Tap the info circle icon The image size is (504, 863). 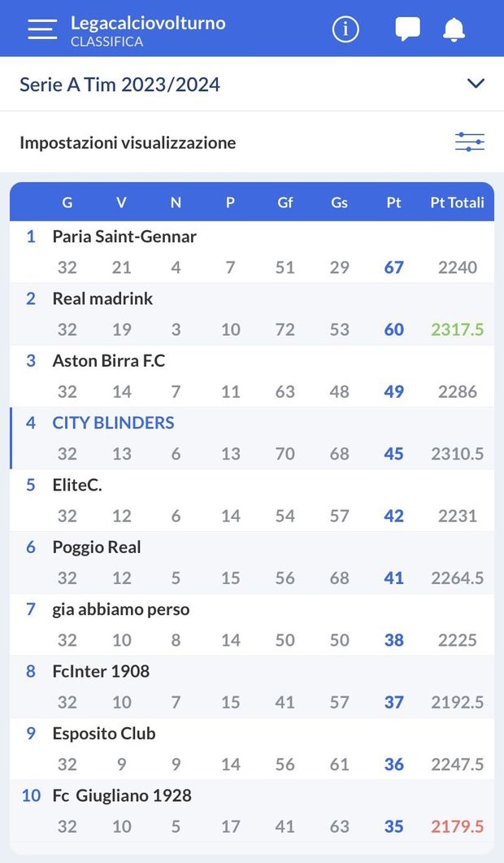pyautogui.click(x=345, y=29)
